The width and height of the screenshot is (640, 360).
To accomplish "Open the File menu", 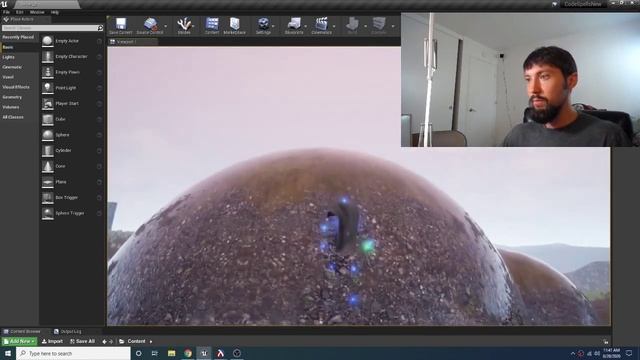I will coord(6,12).
